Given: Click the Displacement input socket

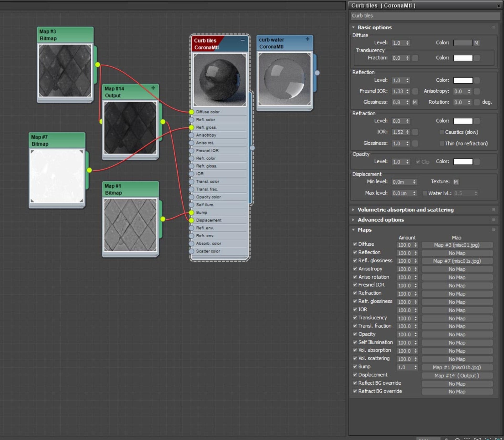Looking at the screenshot, I should [x=191, y=220].
